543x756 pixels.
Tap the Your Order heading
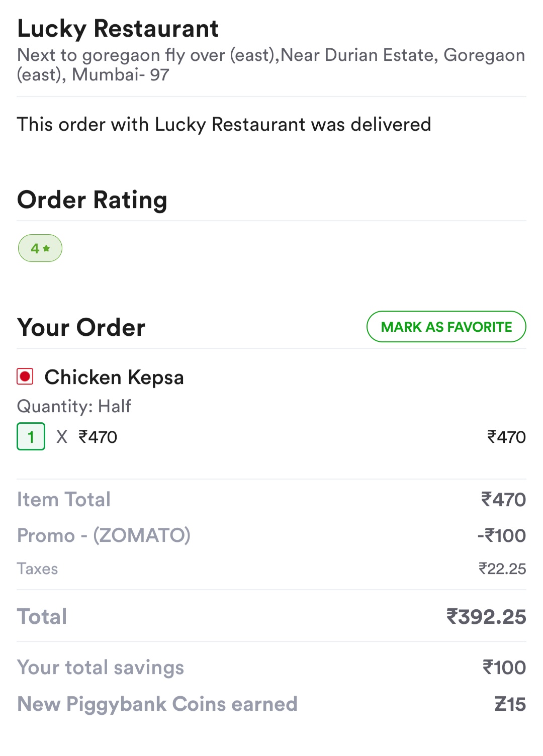tap(81, 328)
